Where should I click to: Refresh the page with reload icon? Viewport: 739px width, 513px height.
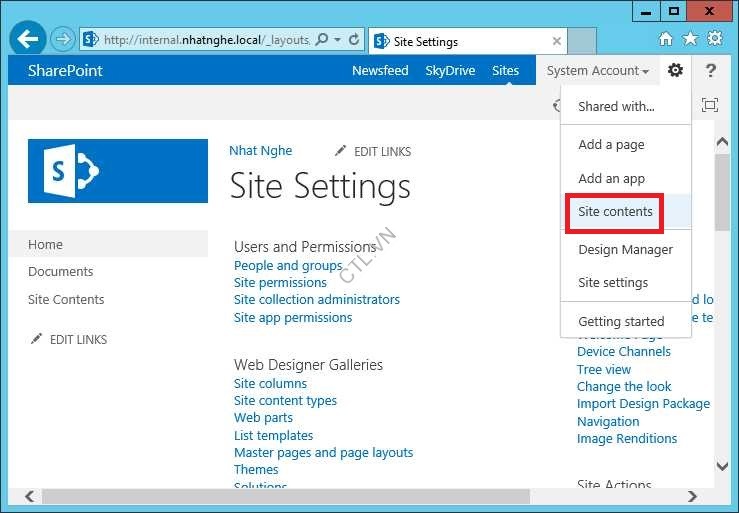[x=354, y=40]
